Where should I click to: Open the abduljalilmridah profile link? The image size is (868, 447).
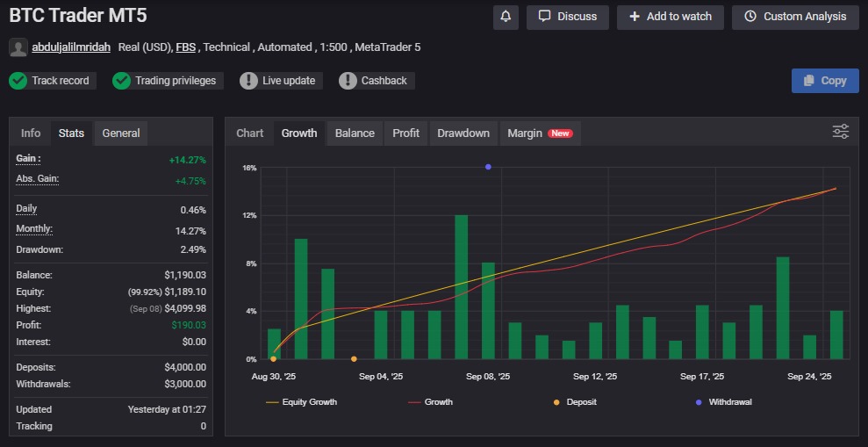(71, 47)
